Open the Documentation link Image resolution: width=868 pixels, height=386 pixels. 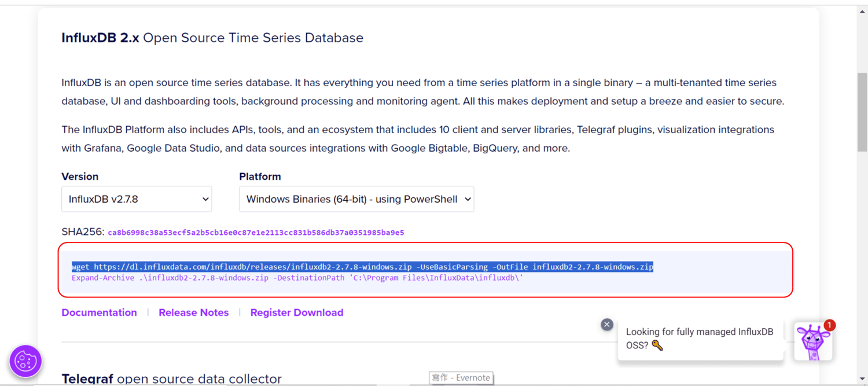(100, 313)
